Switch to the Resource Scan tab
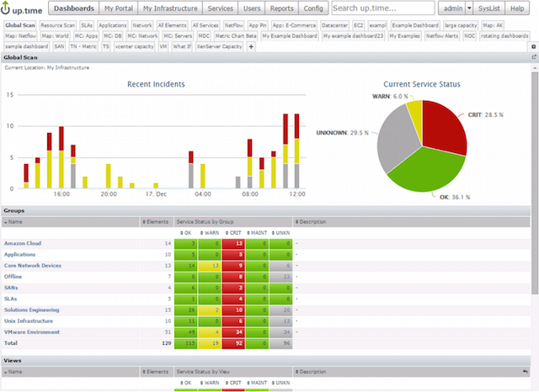The image size is (539, 392). click(58, 25)
